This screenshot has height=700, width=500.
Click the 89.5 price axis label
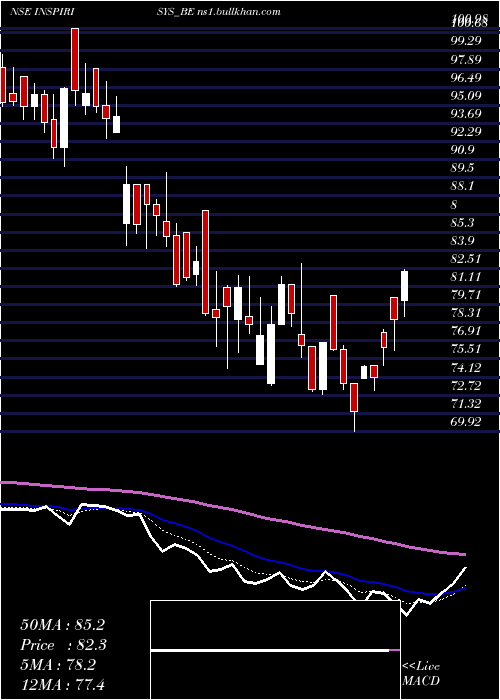[x=463, y=168]
